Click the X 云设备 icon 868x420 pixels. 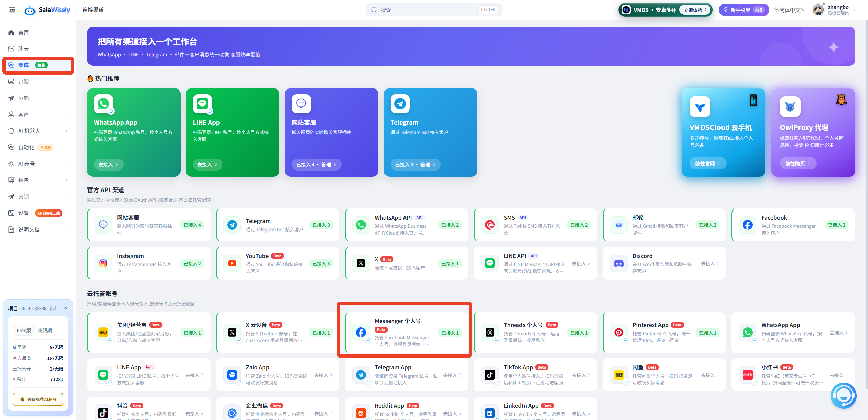tap(232, 333)
